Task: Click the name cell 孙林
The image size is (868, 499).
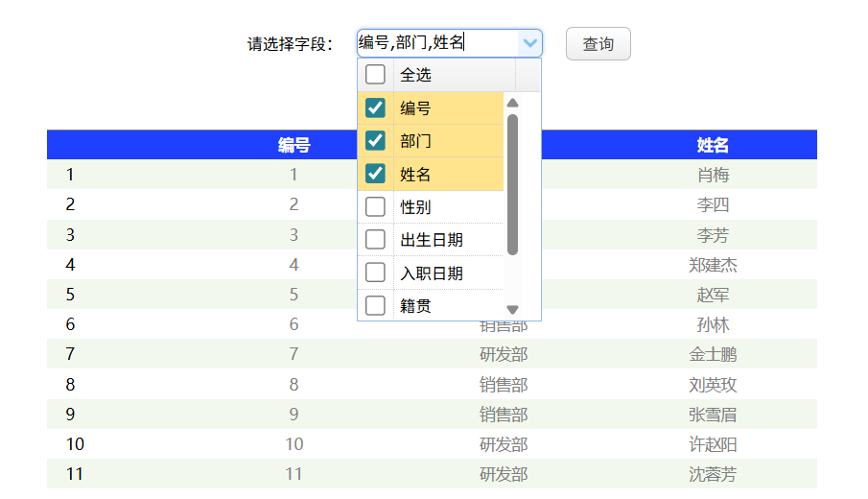Action: (x=713, y=324)
